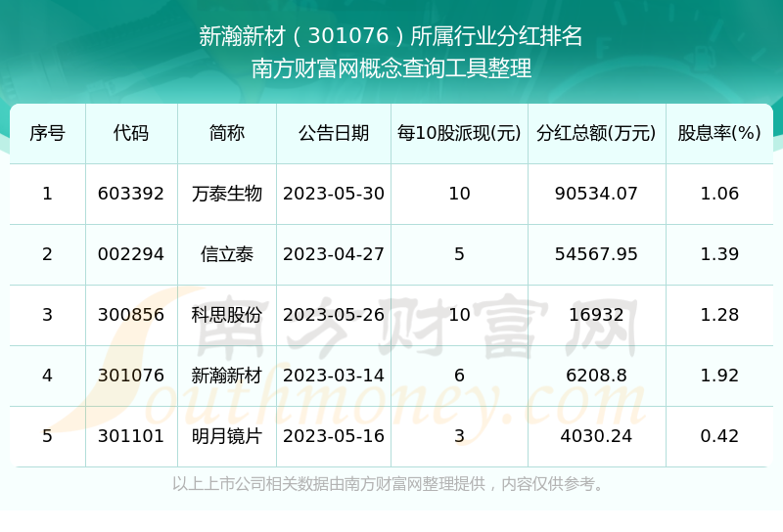This screenshot has width=783, height=532.
Task: Click company name 科思股份
Action: coord(227,315)
